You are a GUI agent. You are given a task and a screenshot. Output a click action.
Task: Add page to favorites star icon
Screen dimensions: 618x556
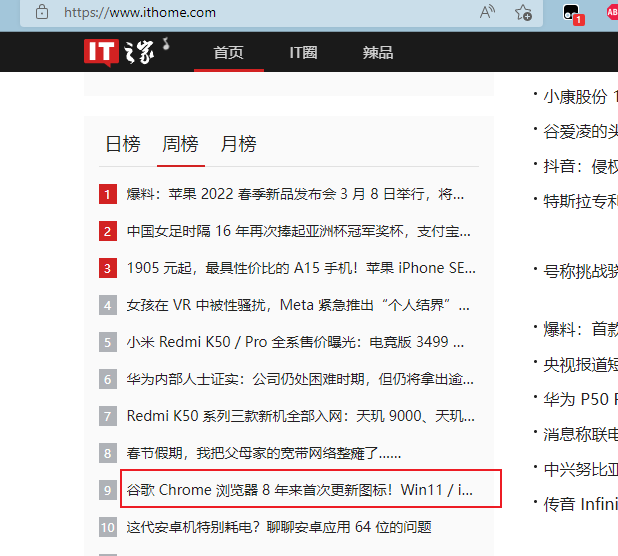[523, 12]
